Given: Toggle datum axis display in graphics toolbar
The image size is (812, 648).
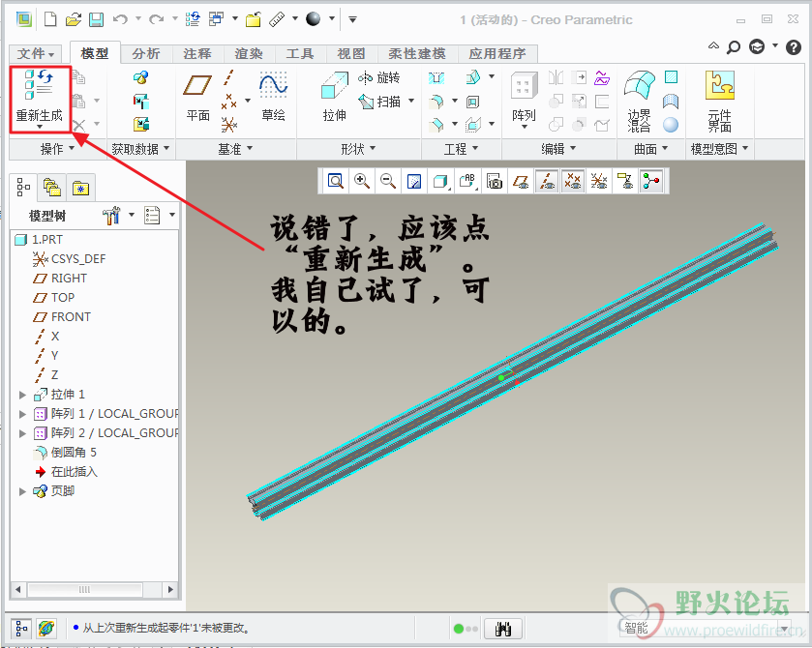Looking at the screenshot, I should coord(547,181).
